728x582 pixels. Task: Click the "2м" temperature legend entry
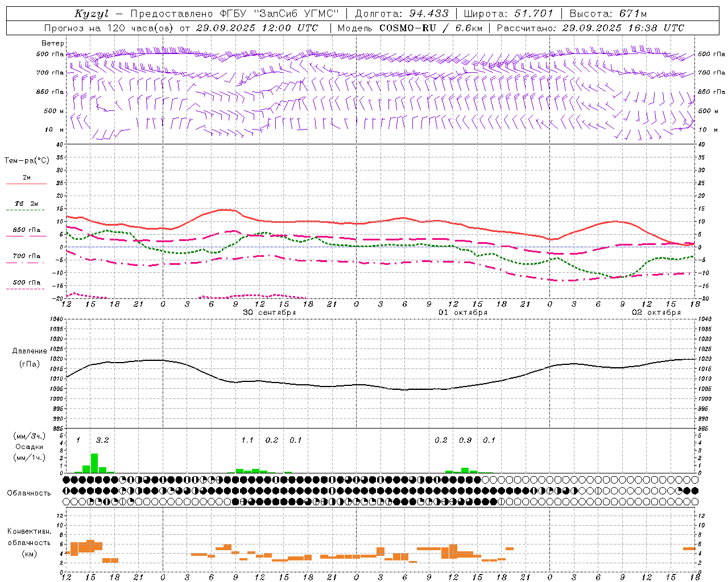(27, 178)
